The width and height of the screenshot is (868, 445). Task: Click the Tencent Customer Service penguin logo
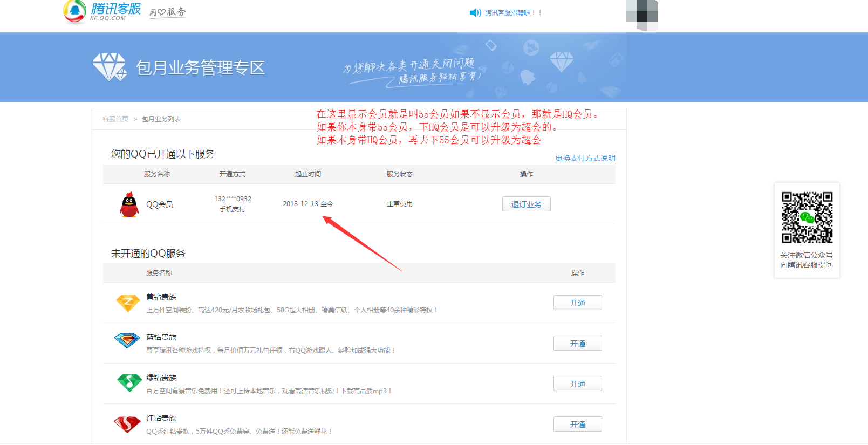pyautogui.click(x=74, y=11)
